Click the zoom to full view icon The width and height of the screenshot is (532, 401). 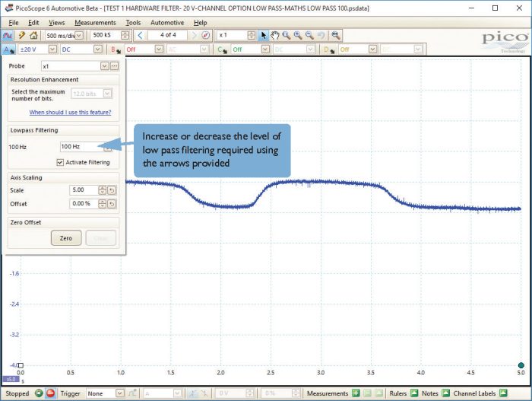336,35
